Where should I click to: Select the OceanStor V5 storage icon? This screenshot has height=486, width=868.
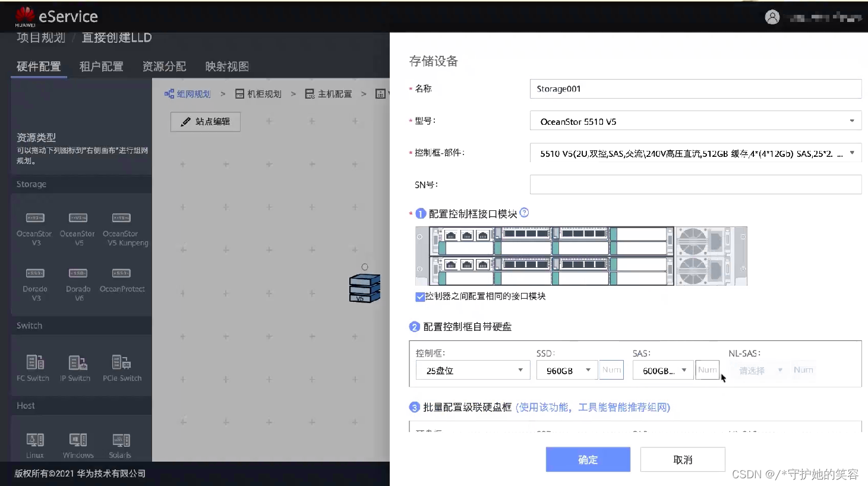[78, 218]
